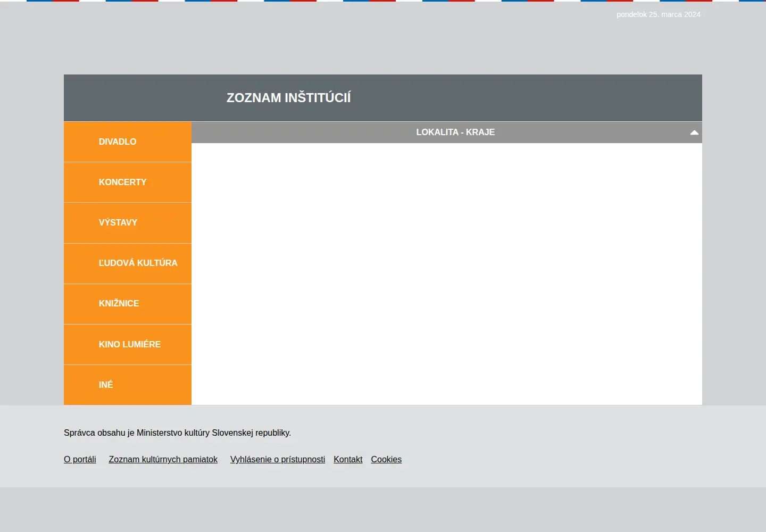Screen dimensions: 766x532
Task: Select KINO LUMIÉRE menu item
Action: [x=128, y=344]
